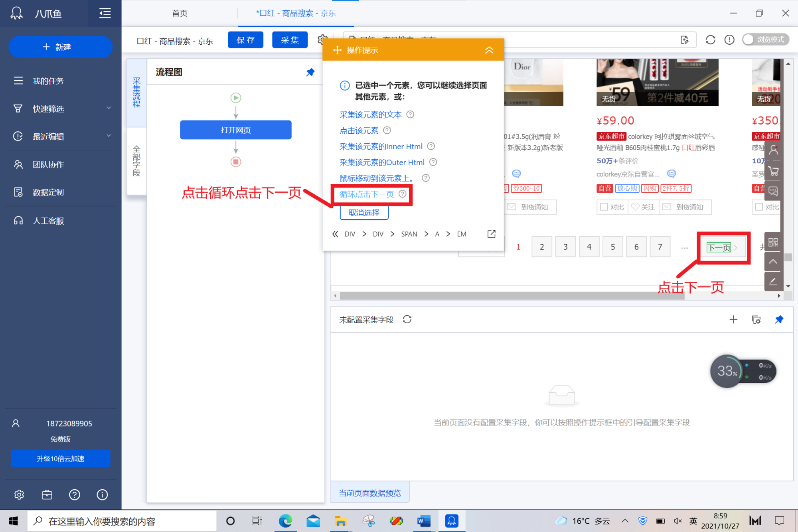Switch to the 首页 tab
Image resolution: width=798 pixels, height=532 pixels.
[x=180, y=13]
